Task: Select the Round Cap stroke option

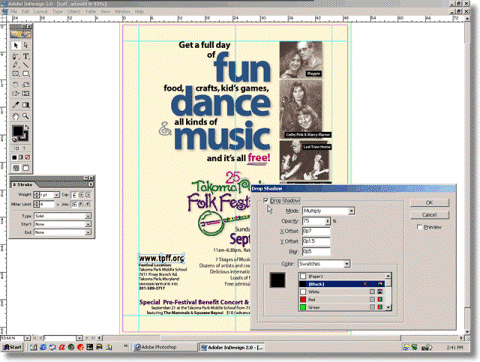Action: (81, 195)
